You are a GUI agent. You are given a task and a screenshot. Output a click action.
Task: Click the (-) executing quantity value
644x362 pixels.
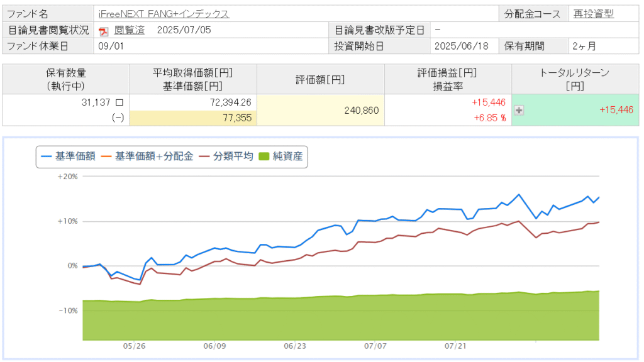118,118
